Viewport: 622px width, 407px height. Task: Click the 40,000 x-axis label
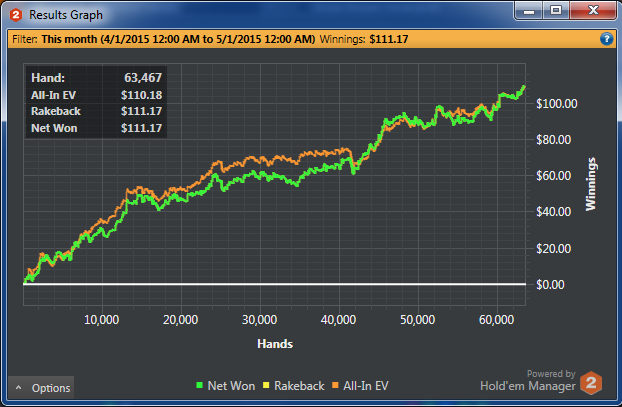pos(338,320)
